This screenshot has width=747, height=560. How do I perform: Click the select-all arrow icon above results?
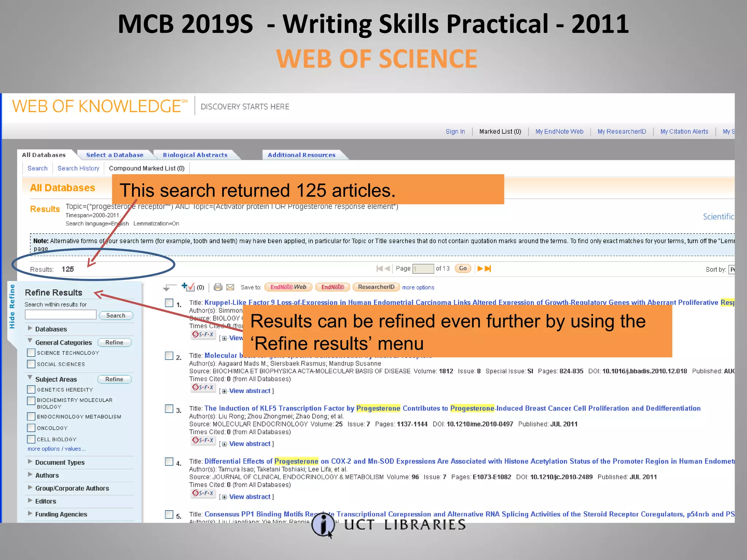pyautogui.click(x=169, y=288)
